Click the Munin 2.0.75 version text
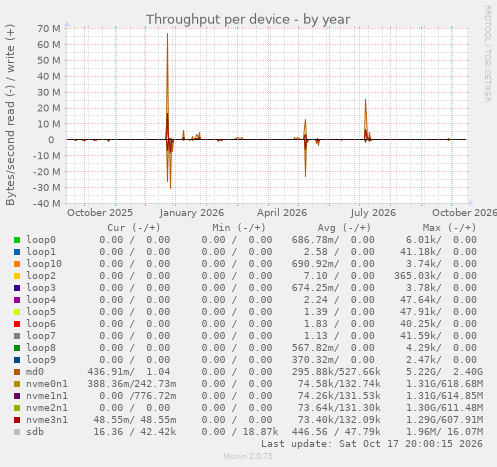 [248, 456]
